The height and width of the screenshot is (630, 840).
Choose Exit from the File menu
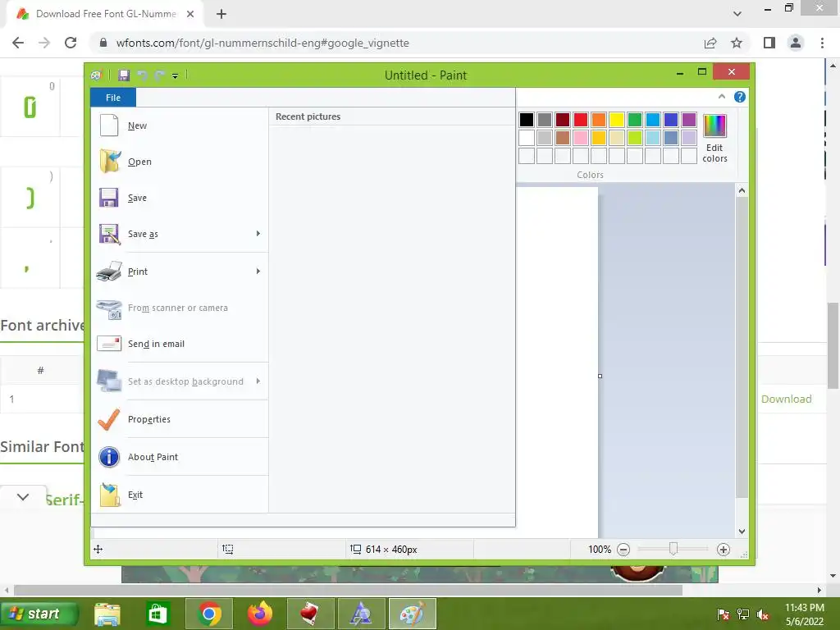click(x=180, y=495)
